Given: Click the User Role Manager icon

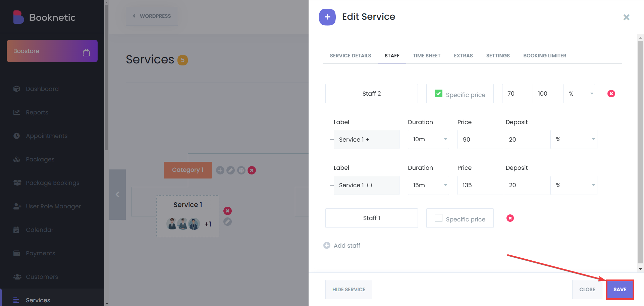Looking at the screenshot, I should [x=17, y=206].
